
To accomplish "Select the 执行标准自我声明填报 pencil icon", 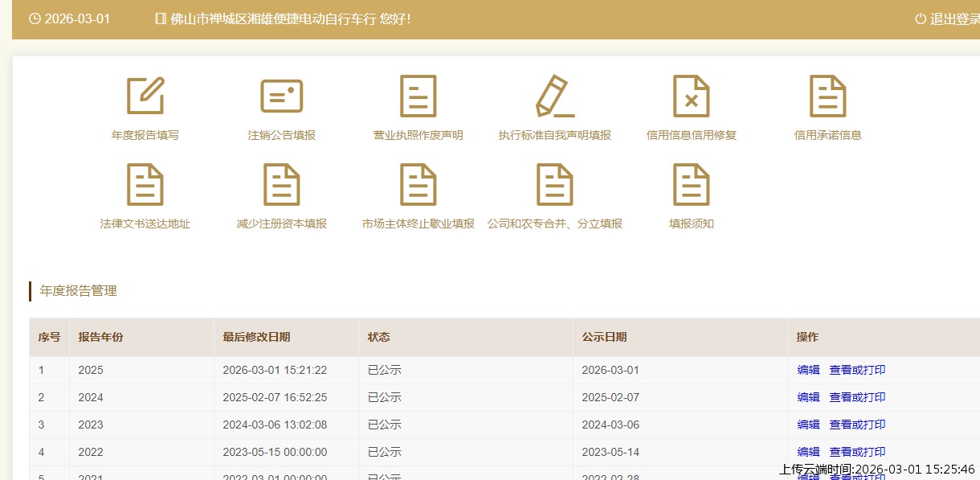I will 555,96.
